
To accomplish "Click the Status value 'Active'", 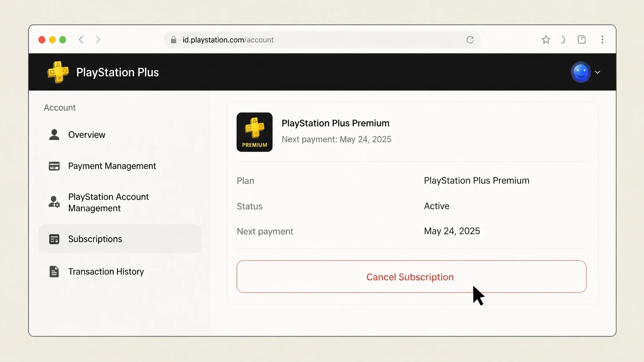I will (436, 206).
